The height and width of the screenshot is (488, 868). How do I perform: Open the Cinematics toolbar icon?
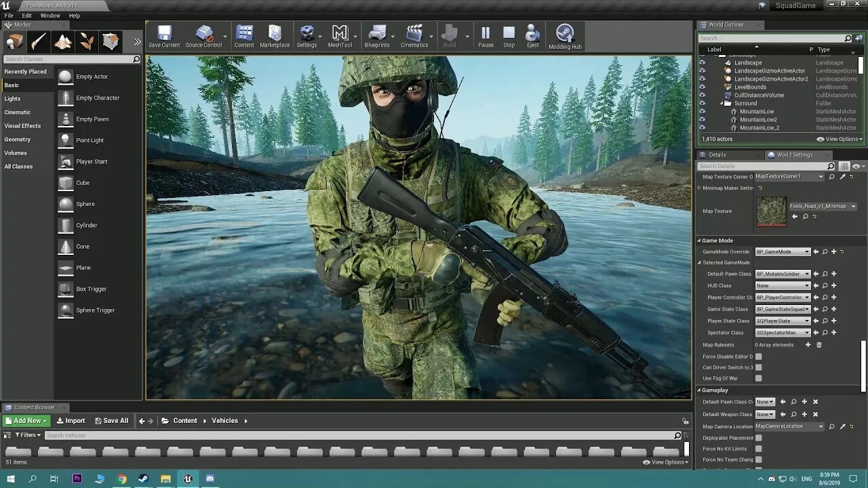click(414, 37)
